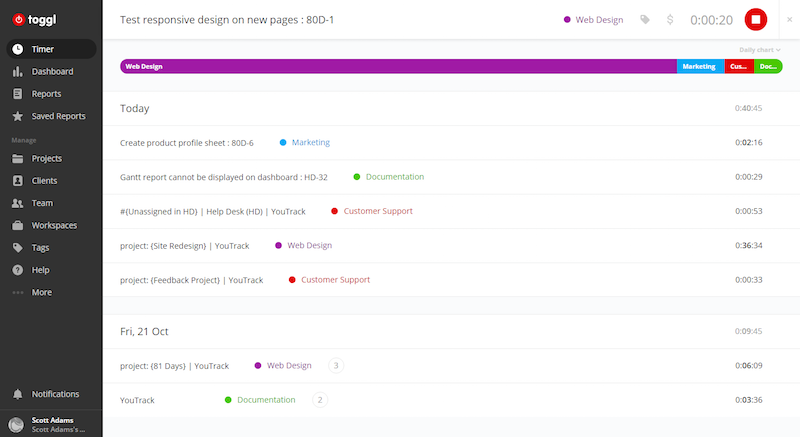Viewport: 800px width, 437px height.
Task: Click the Toggl logo icon
Action: [x=18, y=18]
